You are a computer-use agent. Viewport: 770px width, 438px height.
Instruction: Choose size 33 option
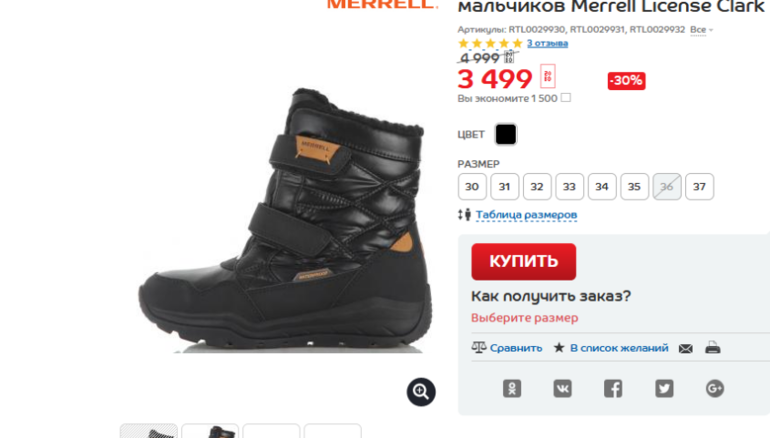[569, 187]
